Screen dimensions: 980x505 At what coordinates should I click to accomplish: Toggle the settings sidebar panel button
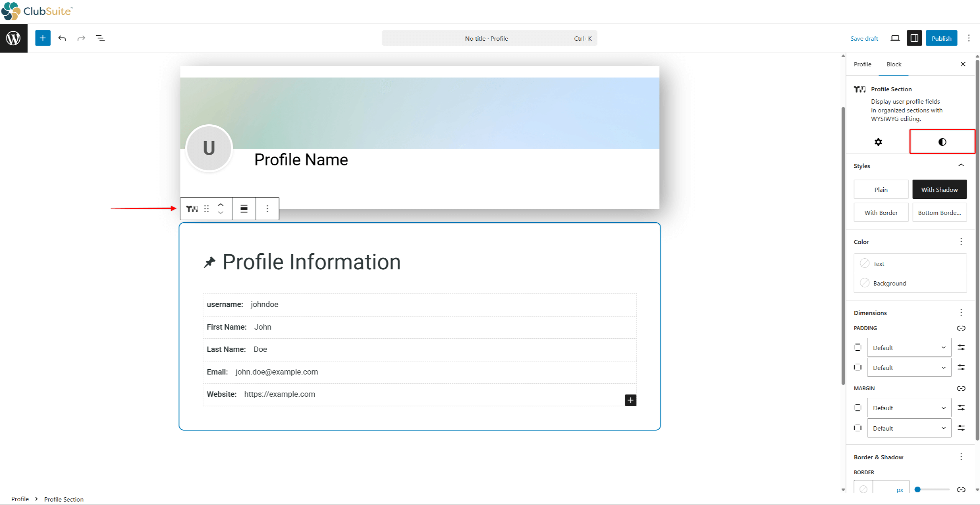(x=914, y=38)
